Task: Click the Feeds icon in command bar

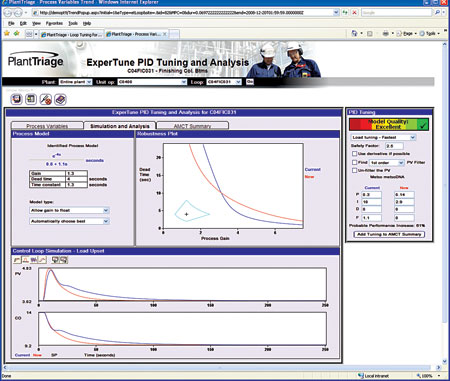Action: [370, 34]
